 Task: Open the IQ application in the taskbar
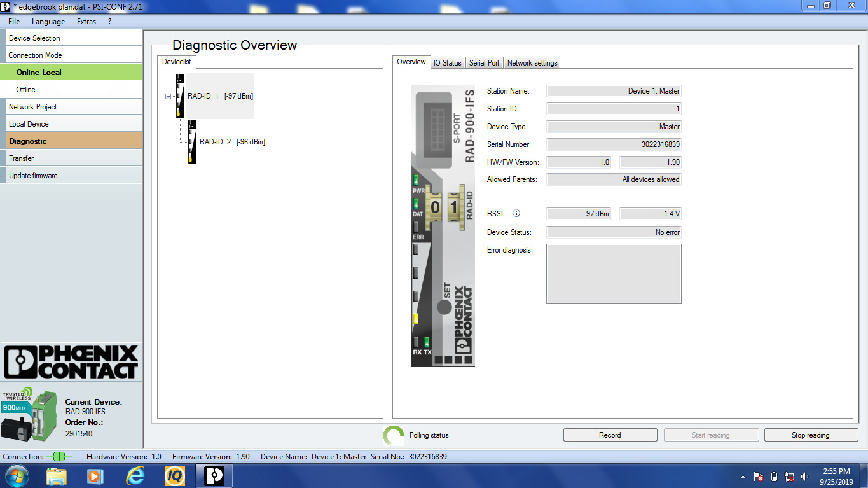click(x=175, y=476)
